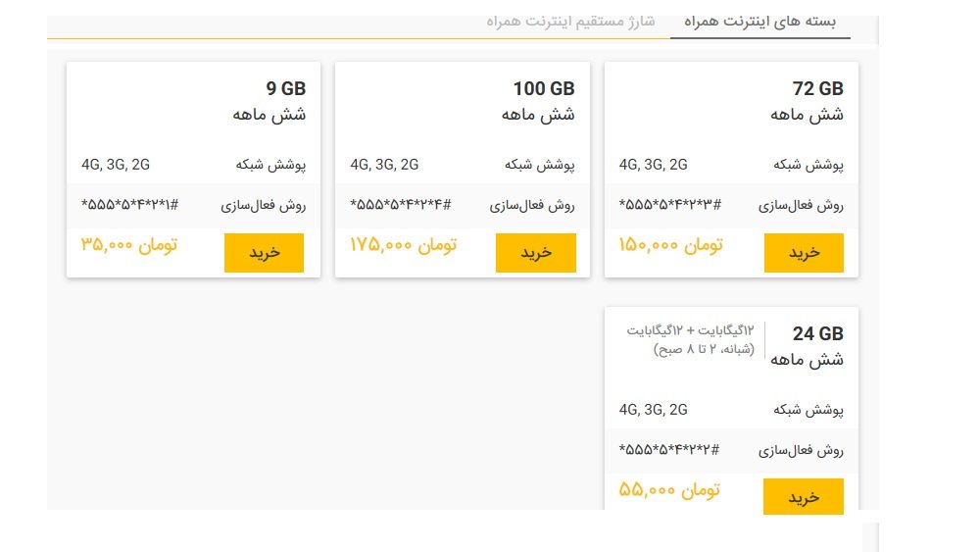This screenshot has height=552, width=980.
Task: Click the 150,000 toman price
Action: (x=670, y=245)
